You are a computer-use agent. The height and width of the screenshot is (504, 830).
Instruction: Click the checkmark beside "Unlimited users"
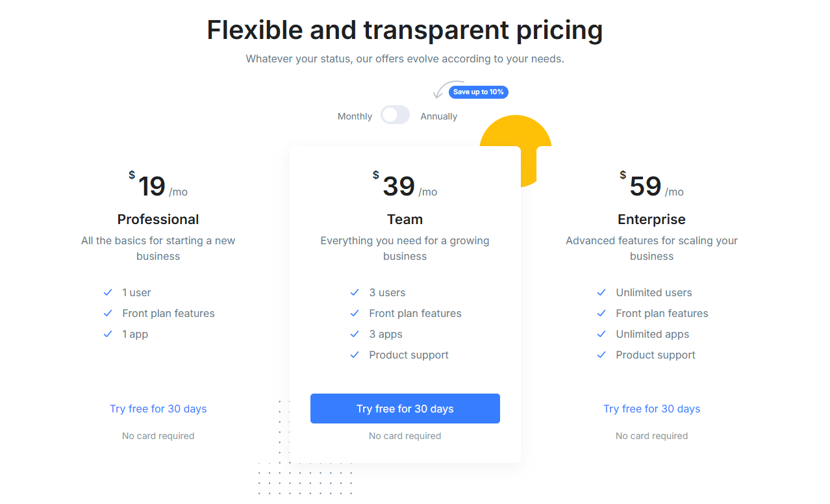pyautogui.click(x=601, y=292)
